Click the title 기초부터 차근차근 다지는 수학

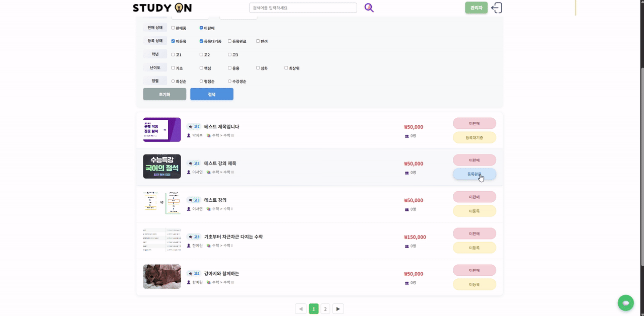coord(233,237)
